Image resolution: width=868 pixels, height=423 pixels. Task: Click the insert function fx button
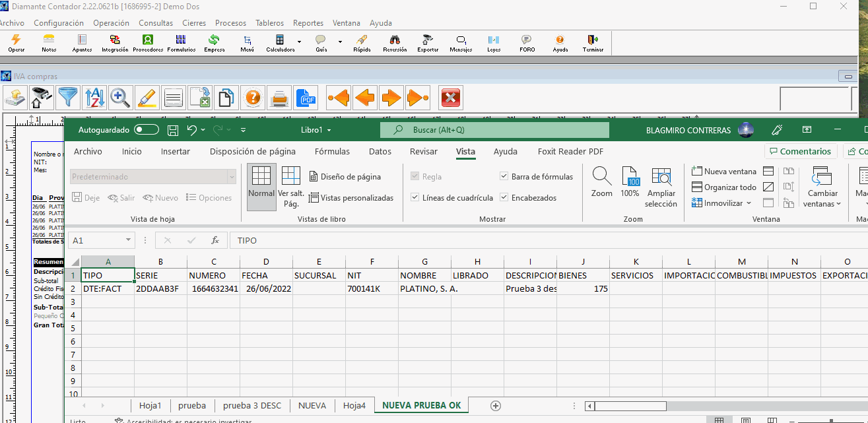click(x=215, y=241)
